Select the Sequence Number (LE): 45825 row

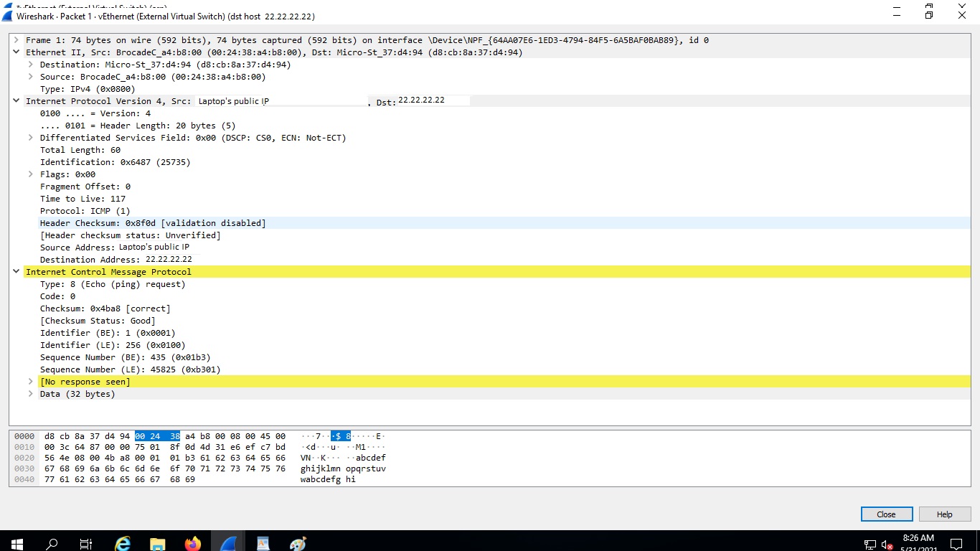click(130, 369)
